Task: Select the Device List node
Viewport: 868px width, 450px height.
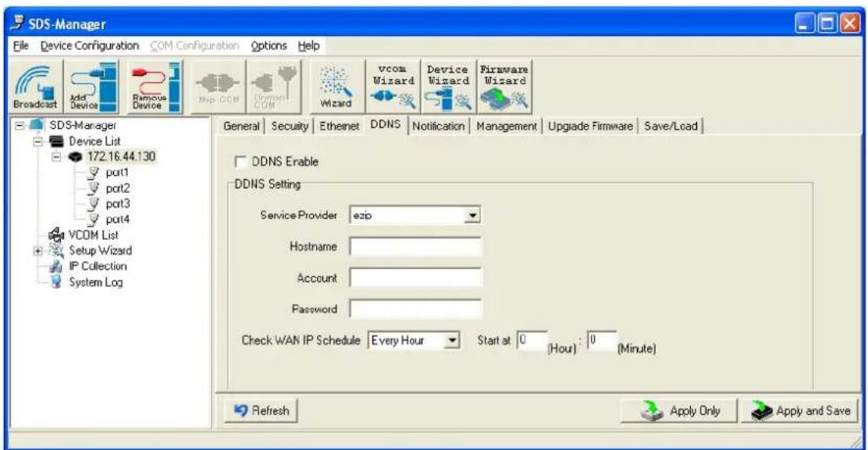Action: (94, 141)
